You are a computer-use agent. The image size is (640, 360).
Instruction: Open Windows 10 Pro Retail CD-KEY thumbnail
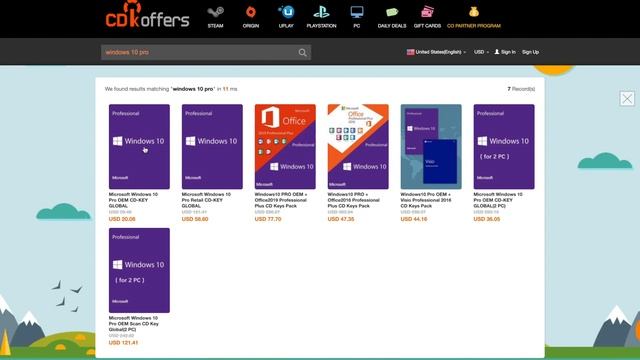pos(212,147)
